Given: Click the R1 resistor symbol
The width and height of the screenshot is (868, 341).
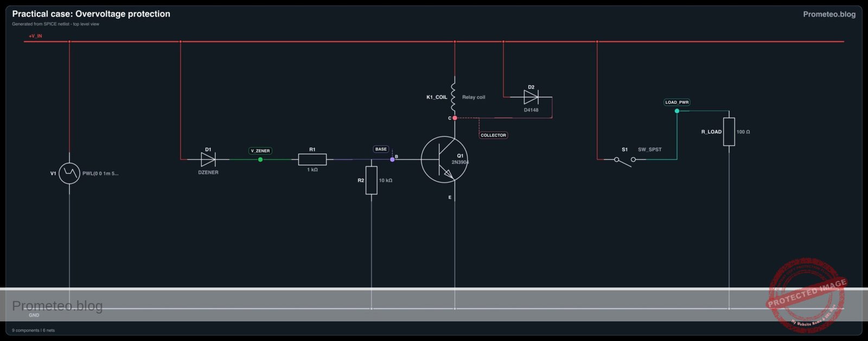Looking at the screenshot, I should [312, 159].
